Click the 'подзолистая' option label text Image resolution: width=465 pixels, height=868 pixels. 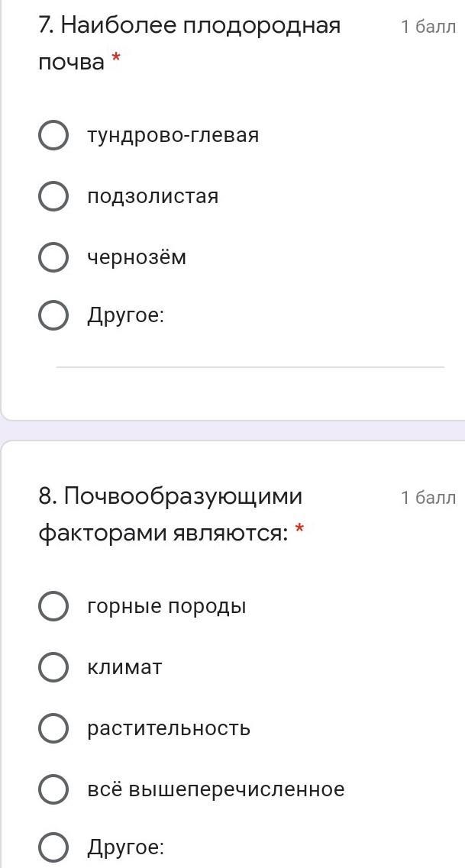(153, 196)
